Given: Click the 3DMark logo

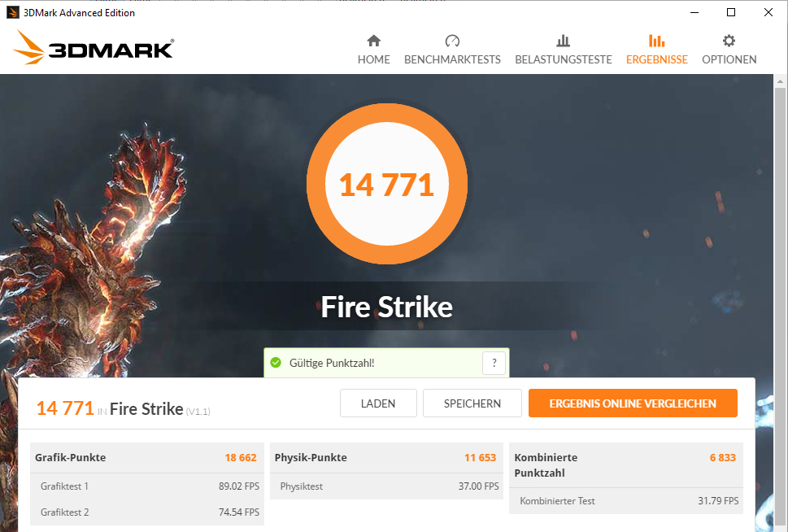Looking at the screenshot, I should tap(94, 47).
